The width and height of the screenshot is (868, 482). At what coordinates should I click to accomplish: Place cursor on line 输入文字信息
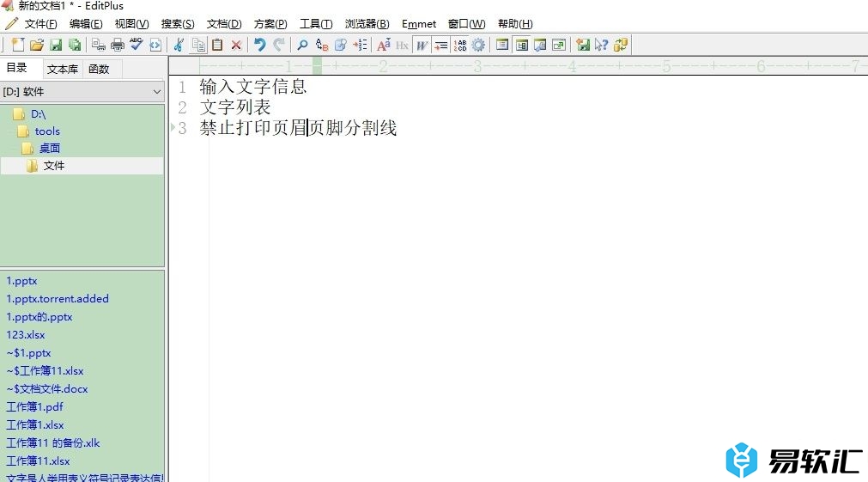tap(253, 87)
